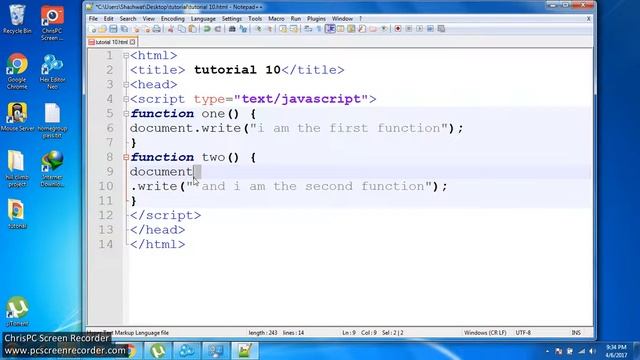
Task: Open the Window menu
Action: pyautogui.click(x=342, y=19)
